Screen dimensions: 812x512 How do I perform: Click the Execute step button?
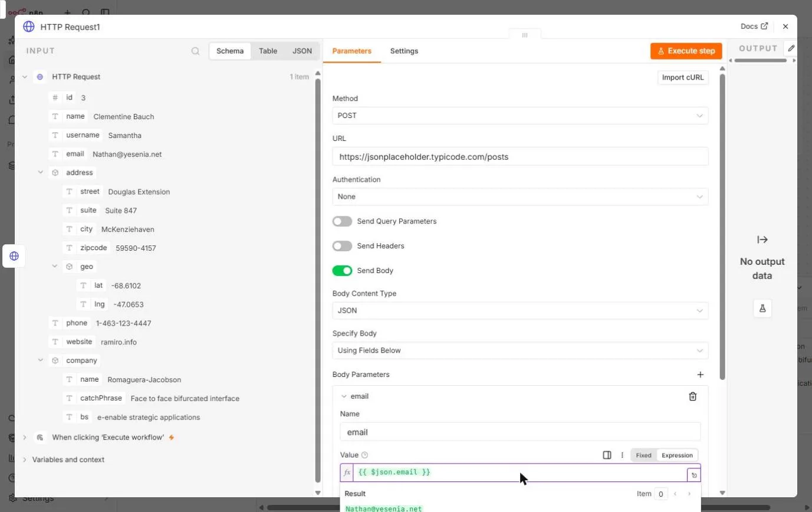pos(686,51)
